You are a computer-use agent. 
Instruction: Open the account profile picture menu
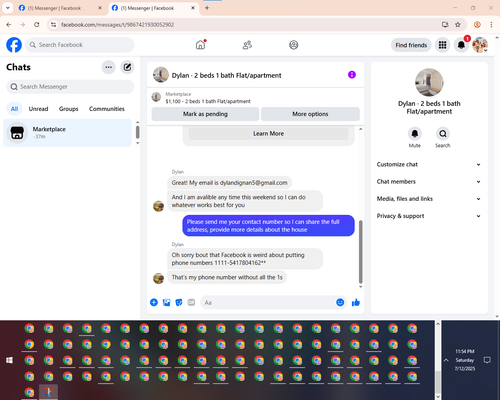[480, 45]
